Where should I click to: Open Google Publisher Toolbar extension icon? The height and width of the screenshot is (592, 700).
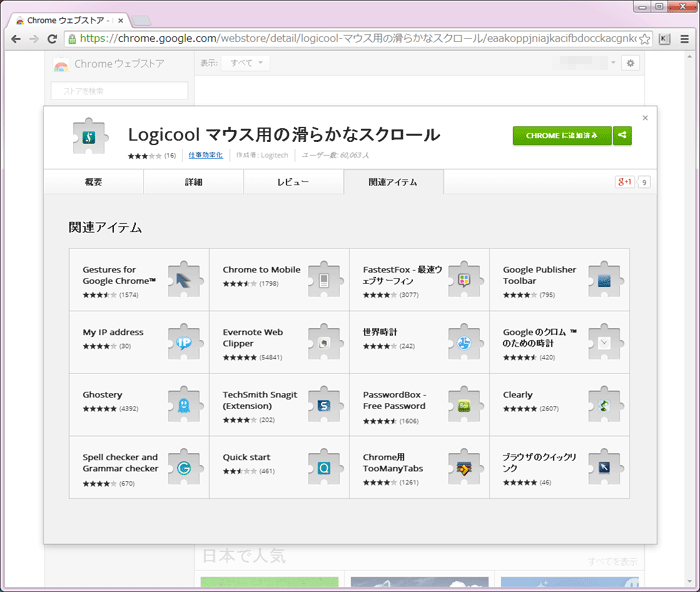tap(605, 280)
